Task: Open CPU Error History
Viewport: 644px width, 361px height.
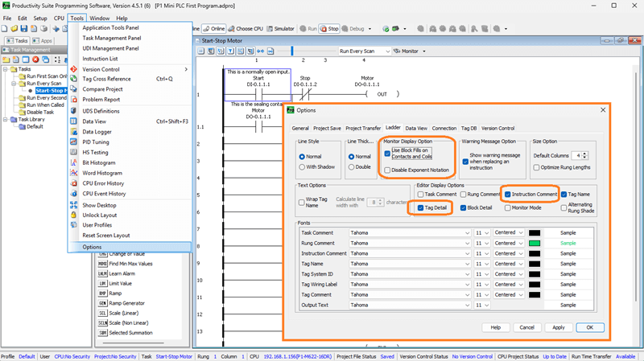Action: tap(104, 183)
